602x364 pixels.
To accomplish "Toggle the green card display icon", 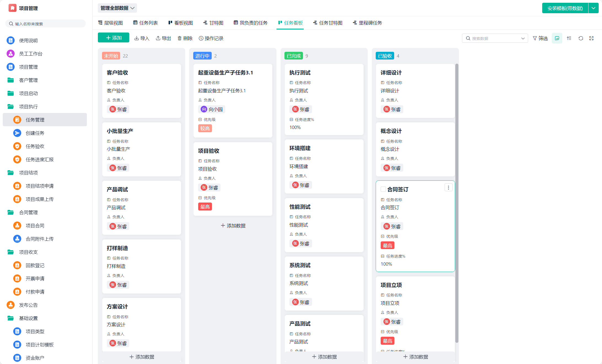I will (557, 38).
